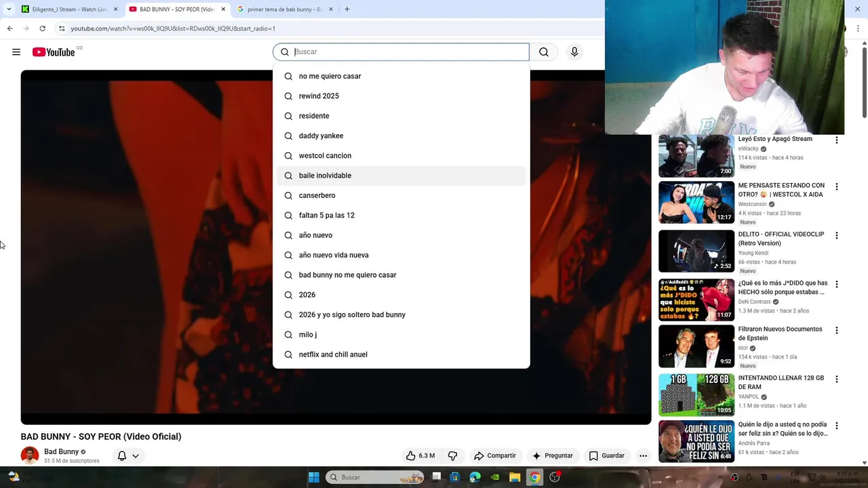Select suggestion 'residente'
Screen dimensions: 868x488
pos(401,116)
